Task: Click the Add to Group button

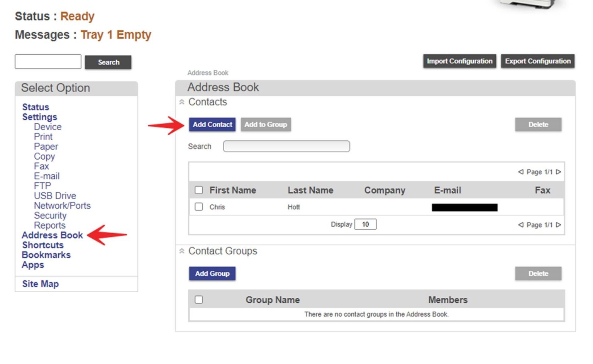Action: tap(266, 125)
